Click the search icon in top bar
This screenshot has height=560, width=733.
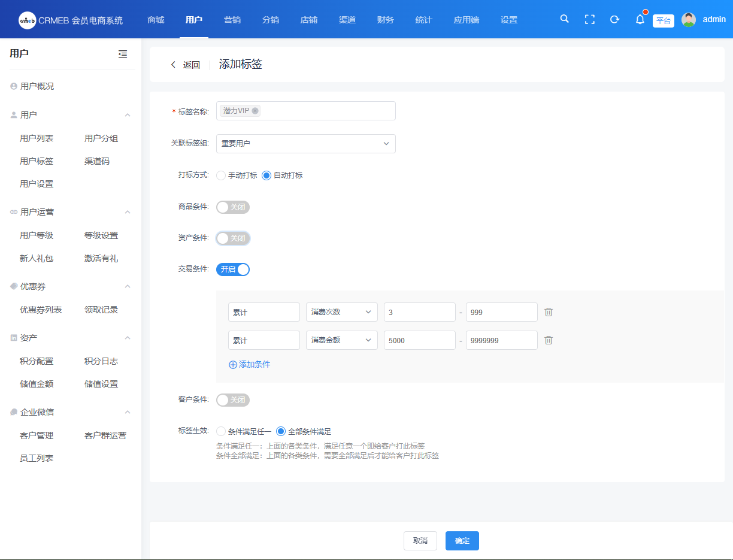564,19
